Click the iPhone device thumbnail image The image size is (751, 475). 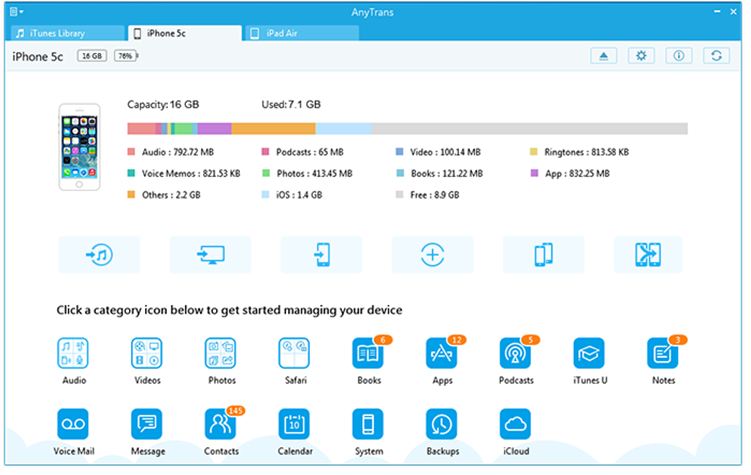(80, 147)
